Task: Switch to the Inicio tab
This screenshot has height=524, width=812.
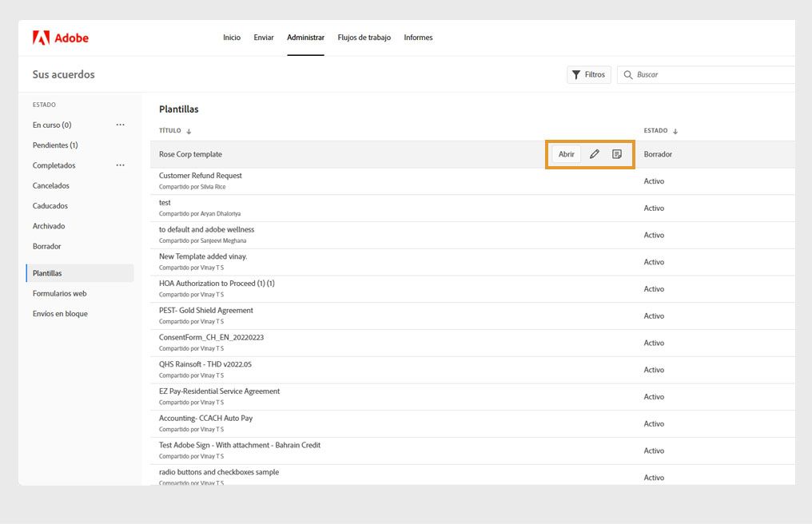Action: point(232,38)
